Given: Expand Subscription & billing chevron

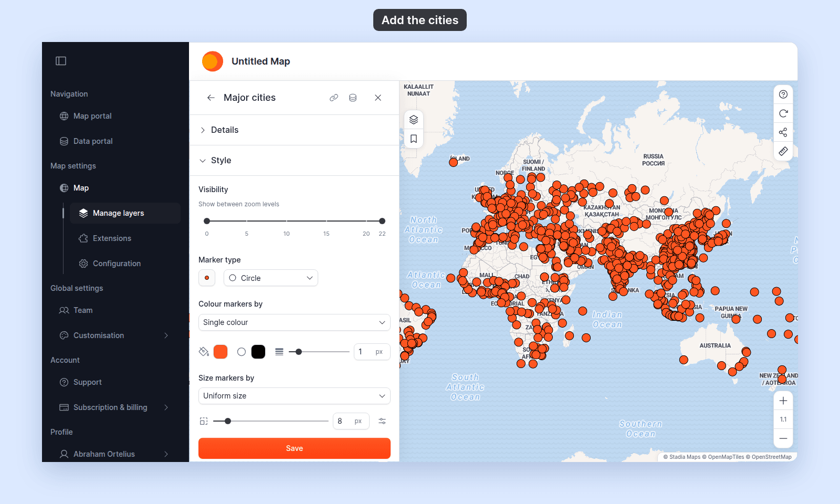Looking at the screenshot, I should pyautogui.click(x=166, y=407).
